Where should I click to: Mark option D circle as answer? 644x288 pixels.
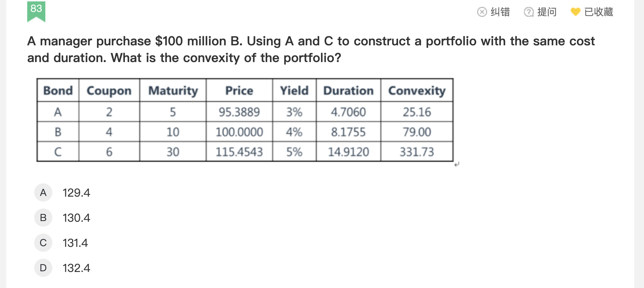tap(43, 268)
